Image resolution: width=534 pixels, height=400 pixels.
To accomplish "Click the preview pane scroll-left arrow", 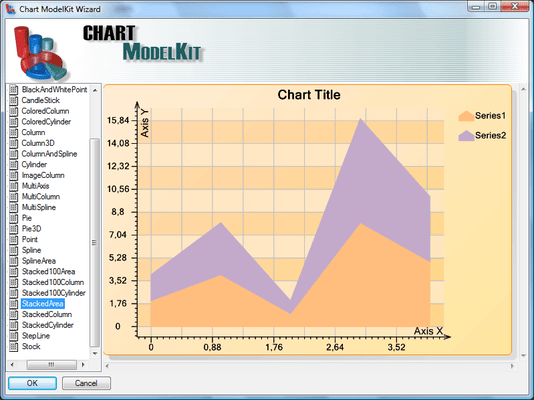I will [107, 366].
